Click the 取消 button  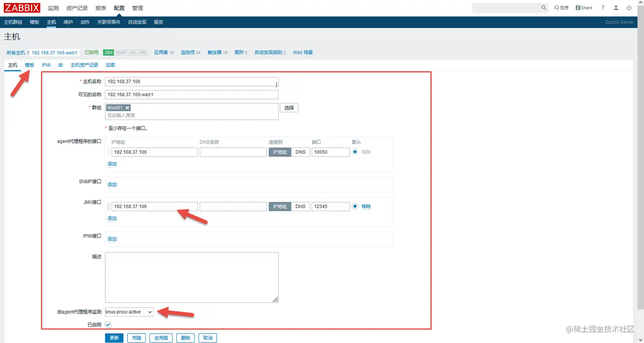tap(207, 338)
